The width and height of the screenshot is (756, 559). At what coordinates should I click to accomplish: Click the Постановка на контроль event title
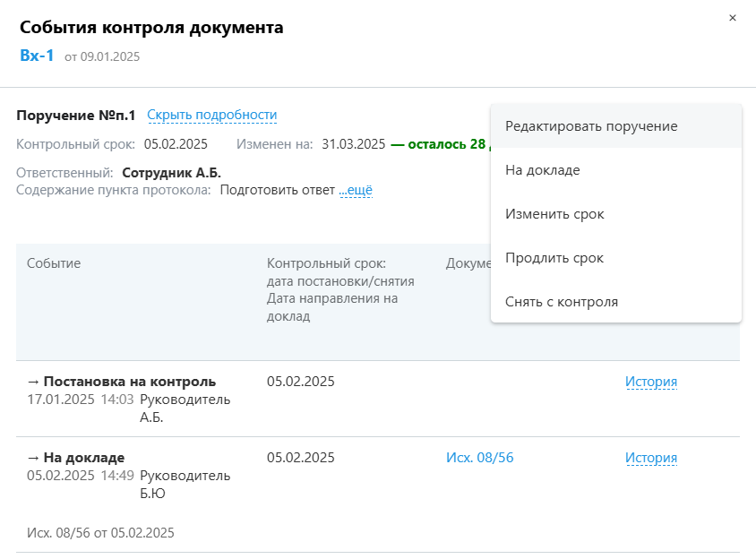(129, 382)
